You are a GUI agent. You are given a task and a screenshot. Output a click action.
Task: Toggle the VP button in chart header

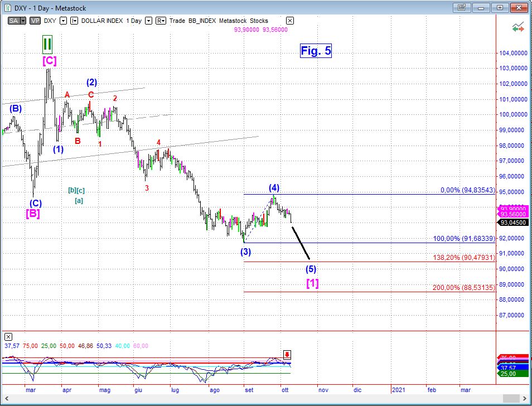point(35,21)
